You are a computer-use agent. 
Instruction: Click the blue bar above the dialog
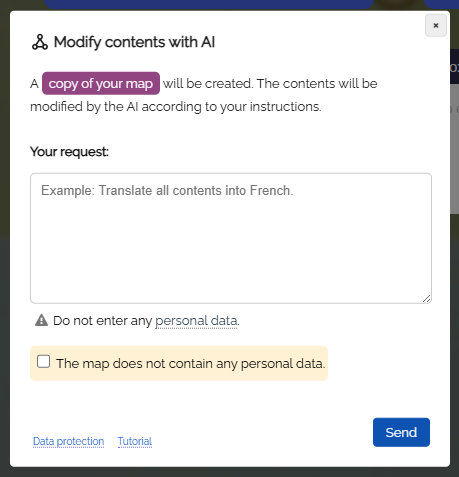point(208,4)
